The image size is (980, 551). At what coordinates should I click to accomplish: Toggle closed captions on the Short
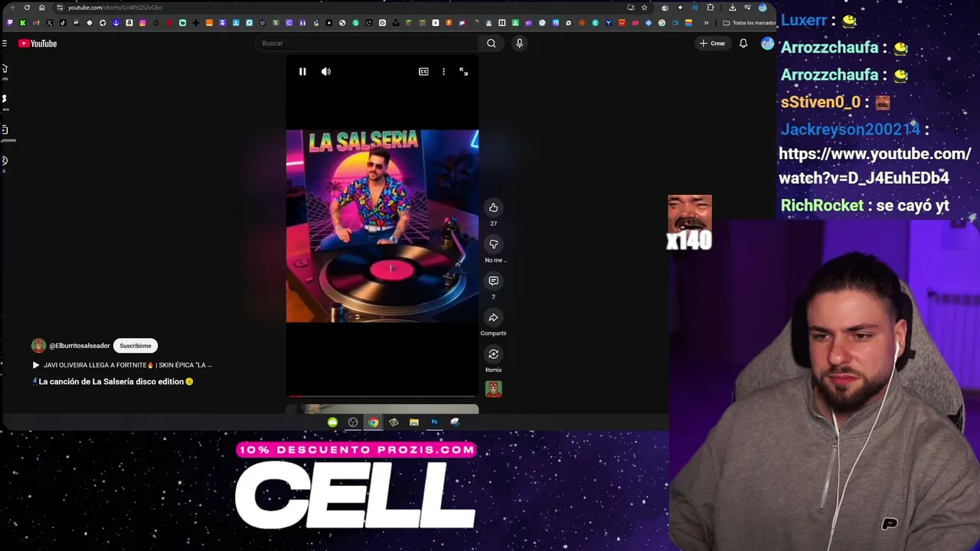point(423,71)
